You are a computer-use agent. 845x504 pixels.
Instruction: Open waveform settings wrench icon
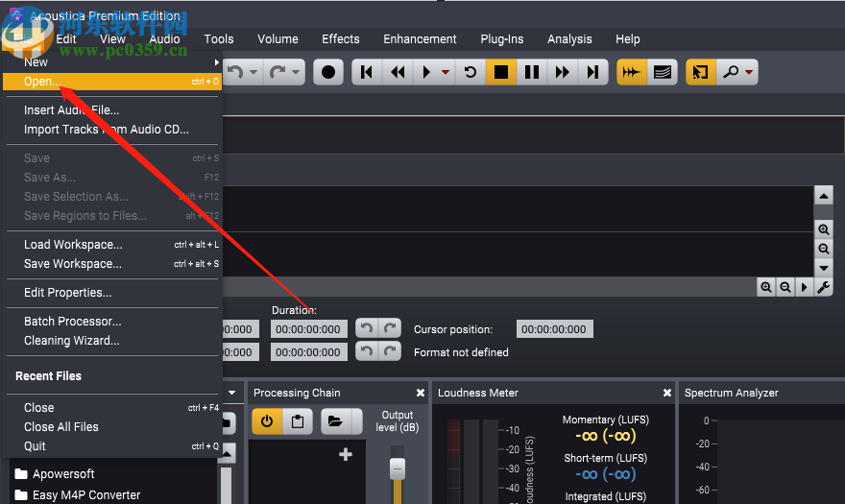pos(824,287)
